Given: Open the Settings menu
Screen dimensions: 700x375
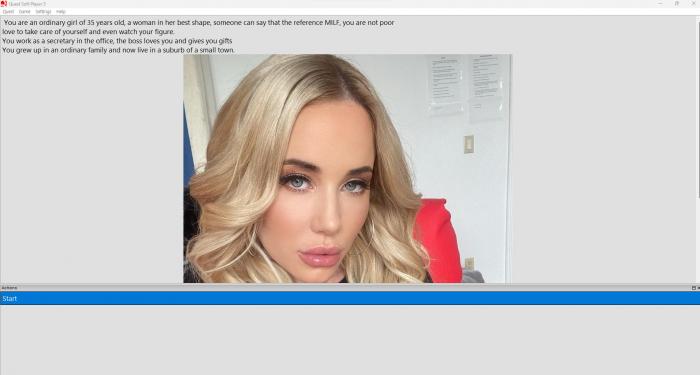Looking at the screenshot, I should pyautogui.click(x=43, y=12).
